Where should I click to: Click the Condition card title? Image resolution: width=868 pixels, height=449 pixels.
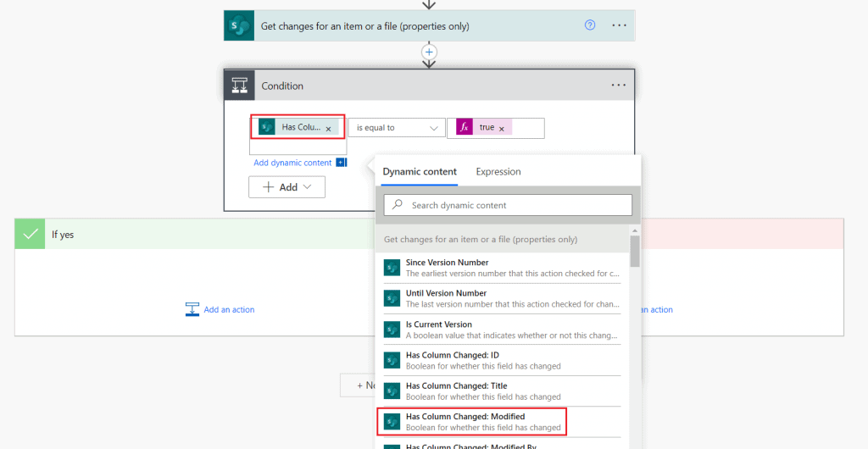point(282,86)
